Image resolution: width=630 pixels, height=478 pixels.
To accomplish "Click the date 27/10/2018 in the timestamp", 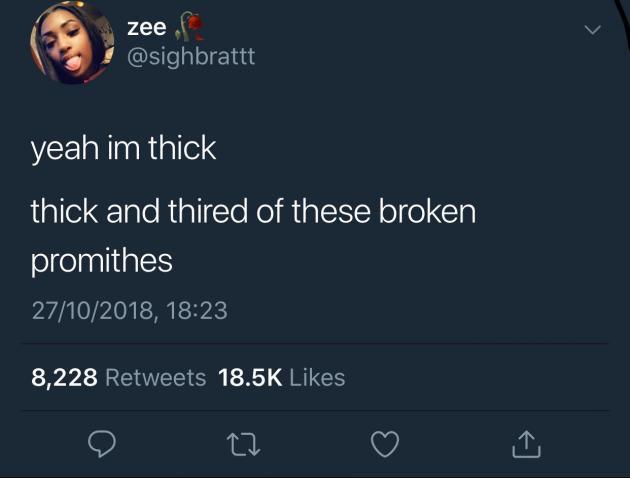I will tap(92, 311).
